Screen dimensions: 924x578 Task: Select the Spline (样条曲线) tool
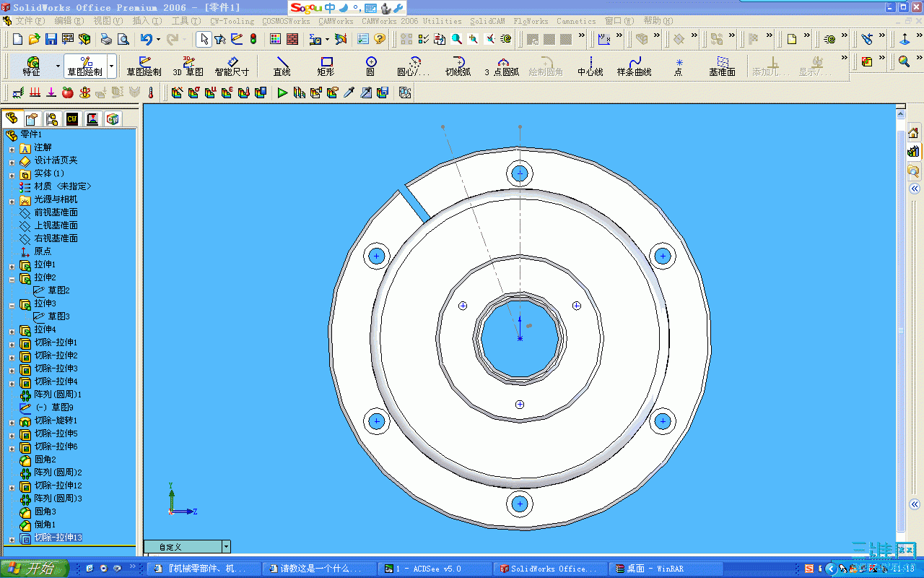[635, 66]
